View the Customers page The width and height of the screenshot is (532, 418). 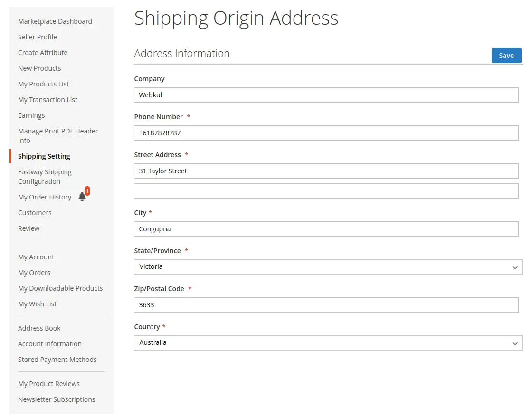(35, 212)
